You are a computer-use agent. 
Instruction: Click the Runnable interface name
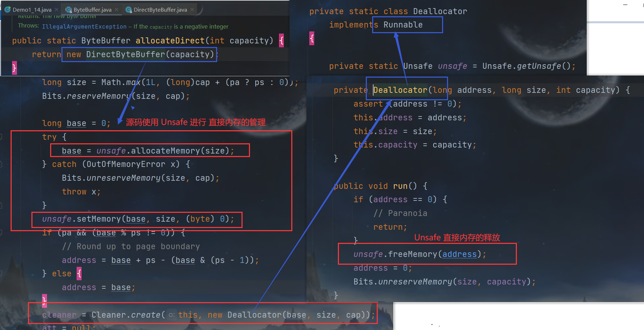point(403,25)
